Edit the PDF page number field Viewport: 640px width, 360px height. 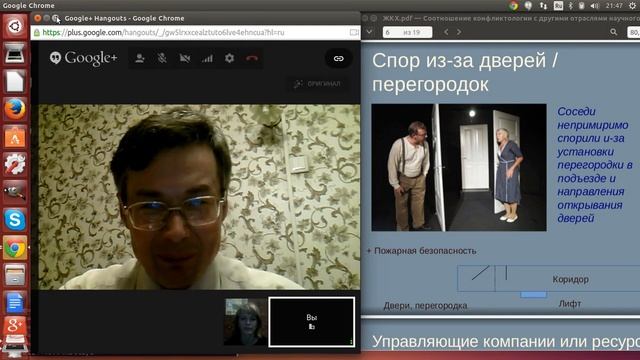[x=407, y=32]
